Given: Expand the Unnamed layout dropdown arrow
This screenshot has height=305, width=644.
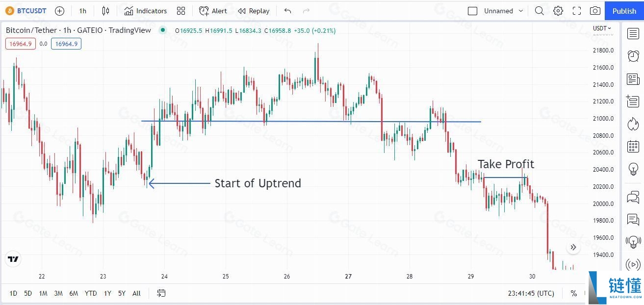Looking at the screenshot, I should [521, 11].
